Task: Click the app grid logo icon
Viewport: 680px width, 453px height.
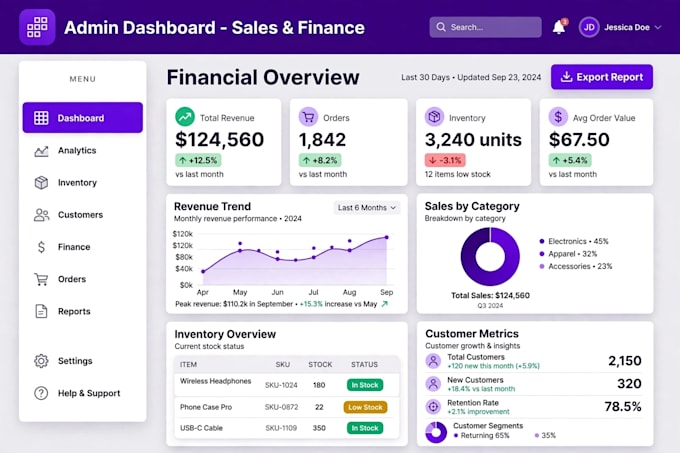Action: point(37,27)
